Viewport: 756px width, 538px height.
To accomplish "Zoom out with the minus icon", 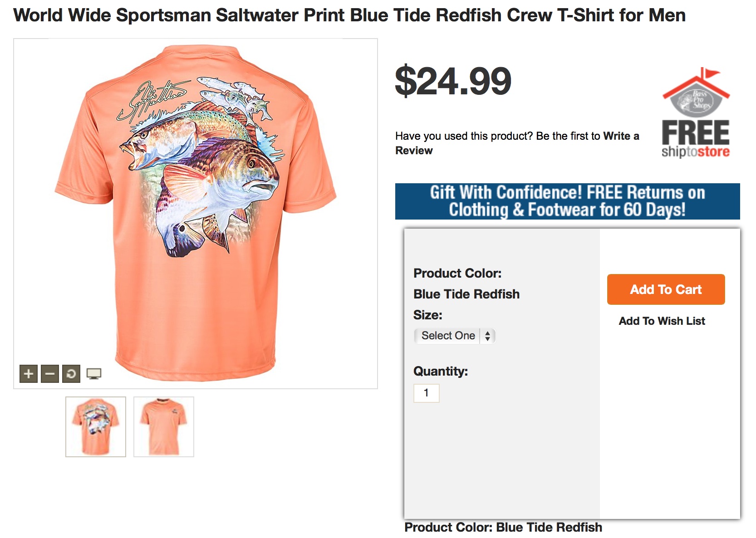I will (x=50, y=374).
